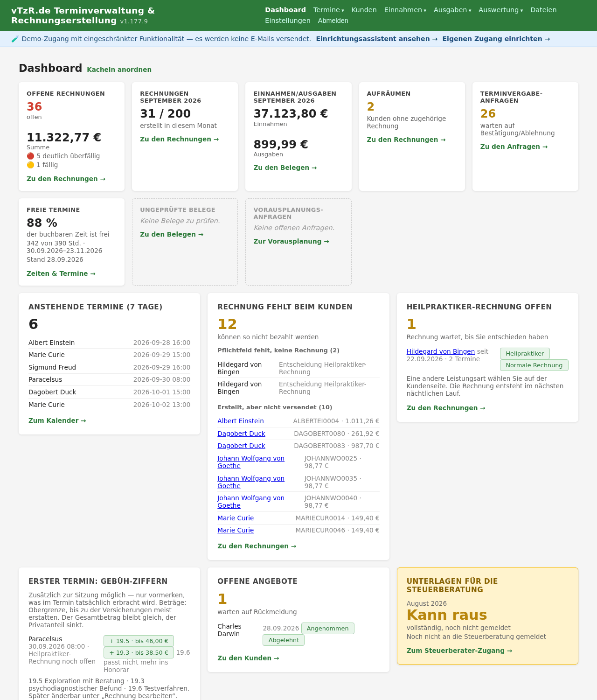The height and width of the screenshot is (700, 597).
Task: Mark Charles Darwin offer as Angenommen
Action: coord(328,629)
